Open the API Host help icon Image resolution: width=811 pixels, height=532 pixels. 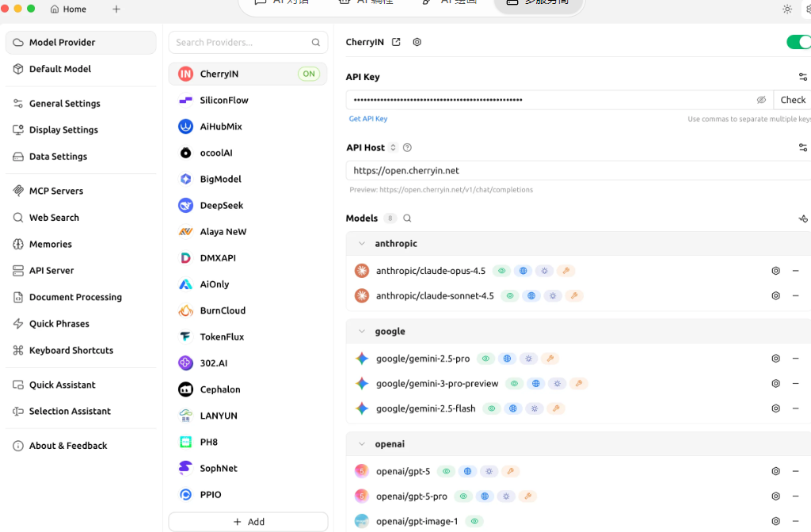[407, 148]
